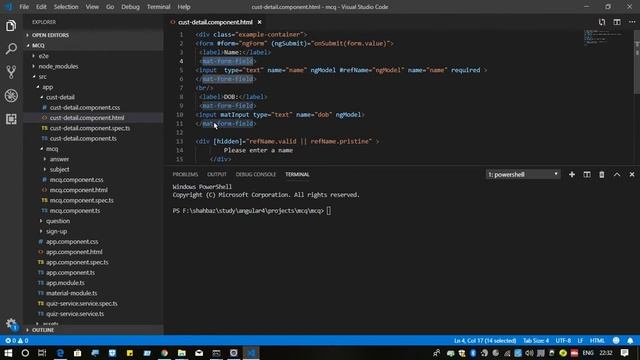
Task: Click the editor vertical scrollbar
Action: point(637,61)
